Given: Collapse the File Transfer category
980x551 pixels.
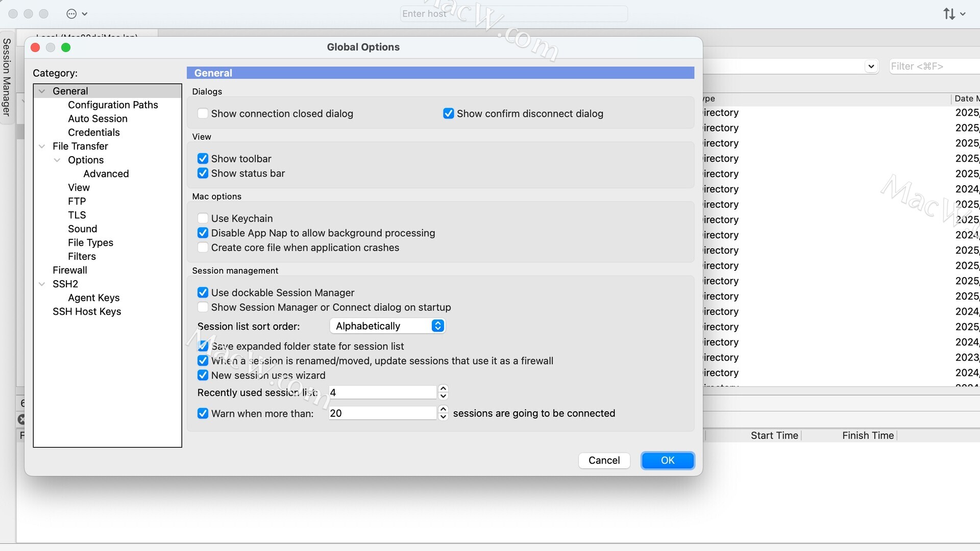Looking at the screenshot, I should tap(42, 146).
